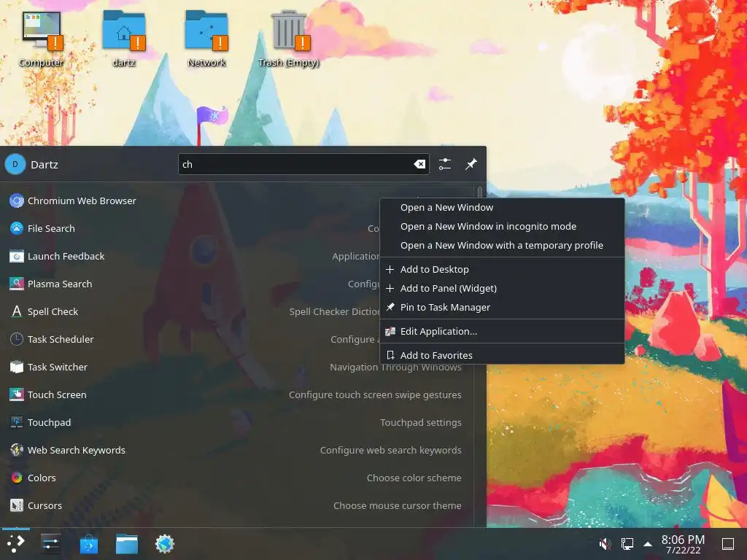Click the Show Desktop button
Viewport: 747px width, 560px height.
(x=728, y=544)
